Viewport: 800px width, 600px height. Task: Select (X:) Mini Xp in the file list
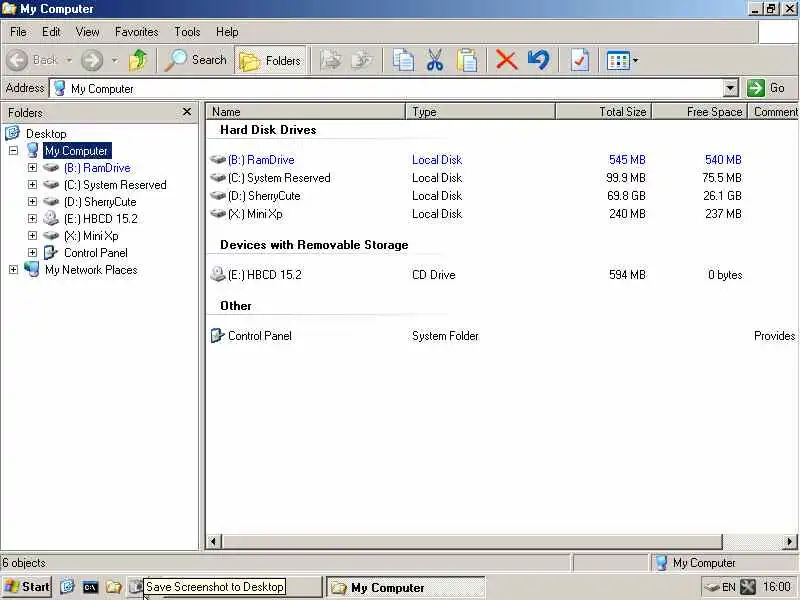tap(255, 214)
